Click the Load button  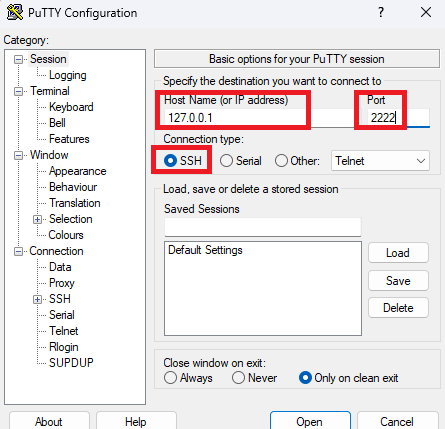[x=398, y=253]
